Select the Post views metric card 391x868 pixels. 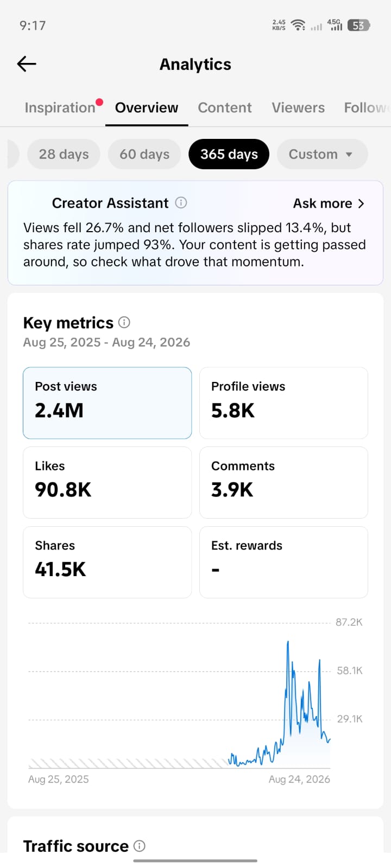point(108,403)
